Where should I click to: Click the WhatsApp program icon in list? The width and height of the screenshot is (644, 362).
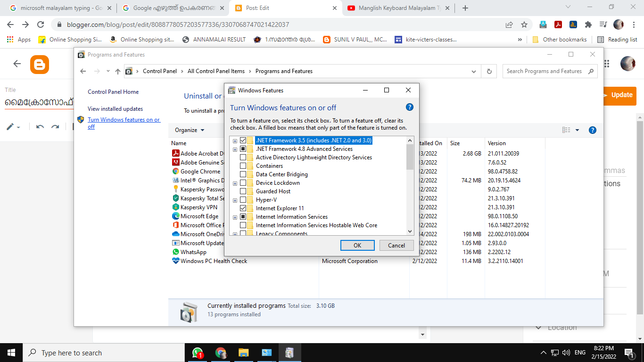[175, 252]
